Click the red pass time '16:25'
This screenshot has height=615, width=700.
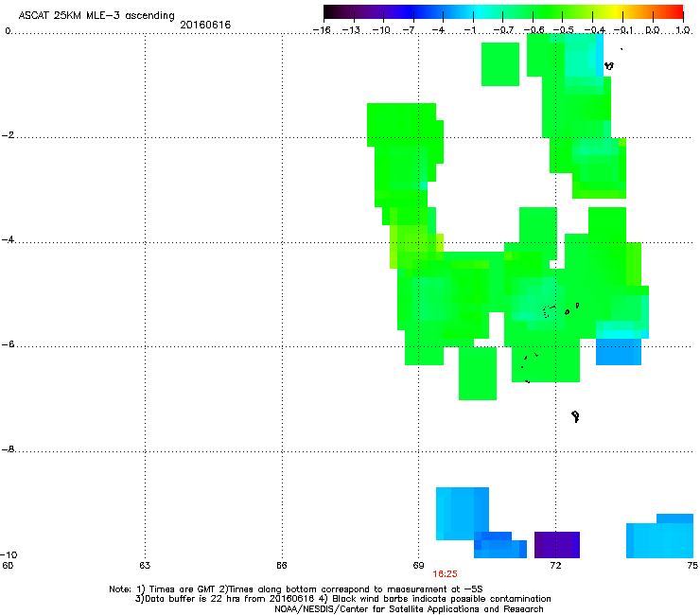tap(445, 574)
